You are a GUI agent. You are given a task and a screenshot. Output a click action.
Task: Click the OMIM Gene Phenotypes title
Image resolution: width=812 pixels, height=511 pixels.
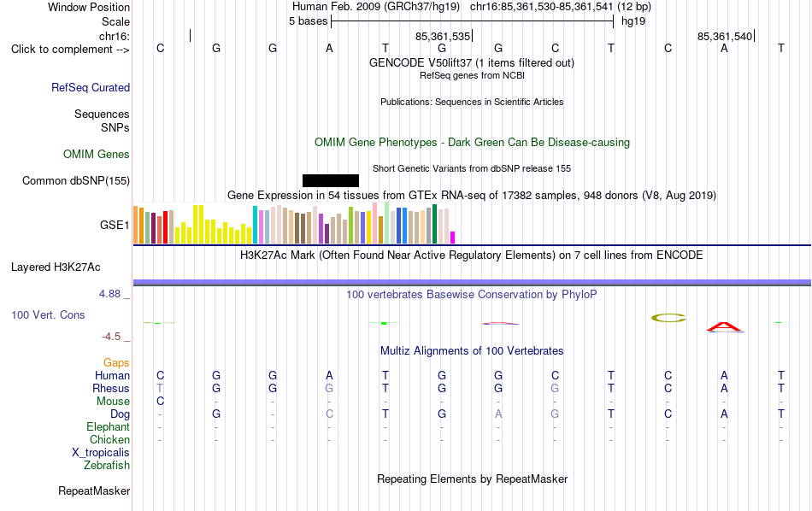[x=473, y=143]
